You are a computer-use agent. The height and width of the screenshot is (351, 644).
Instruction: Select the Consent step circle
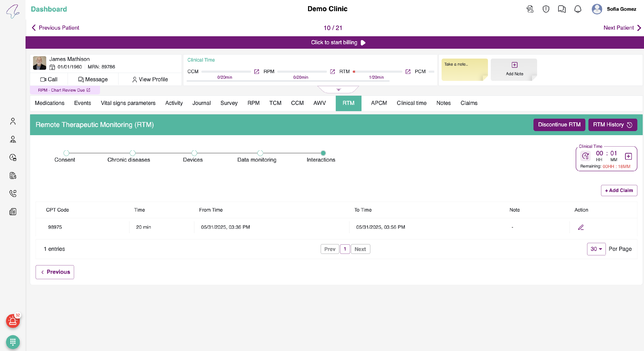[66, 153]
